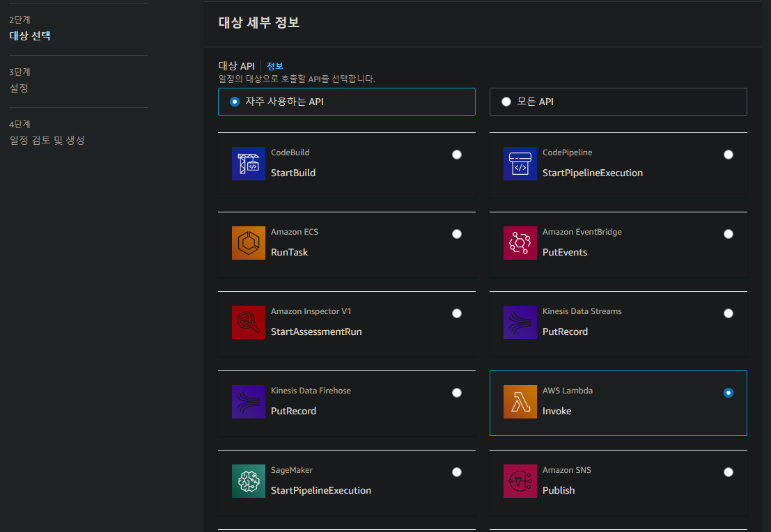This screenshot has height=532, width=771.
Task: Select the 모든 API option
Action: (618, 102)
